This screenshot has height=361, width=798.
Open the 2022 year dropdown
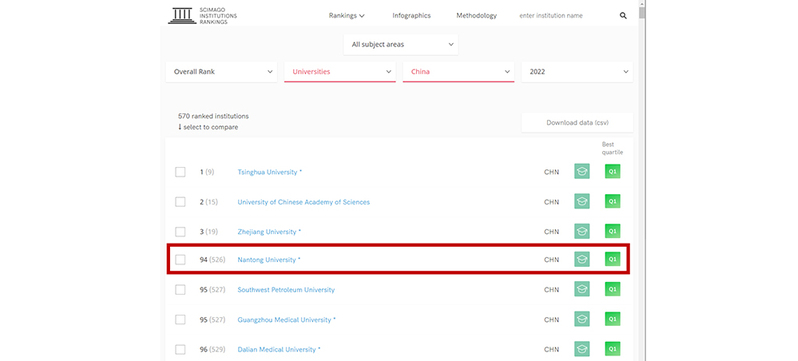click(x=577, y=72)
